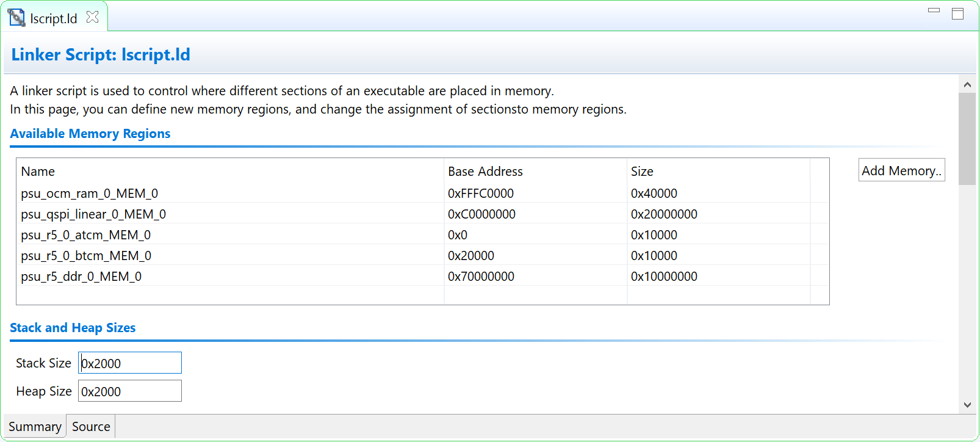This screenshot has width=980, height=442.
Task: Click size 0x10000 in atcm row
Action: [x=654, y=235]
